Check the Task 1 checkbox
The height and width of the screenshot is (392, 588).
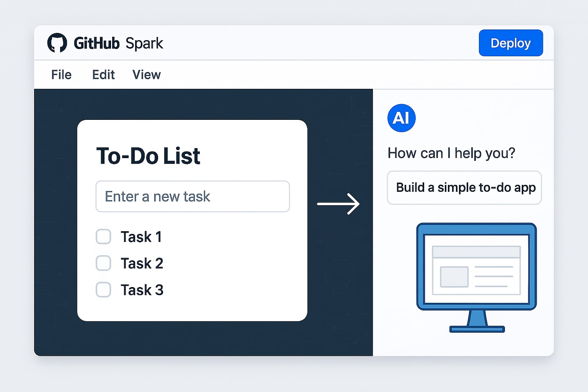pyautogui.click(x=103, y=237)
